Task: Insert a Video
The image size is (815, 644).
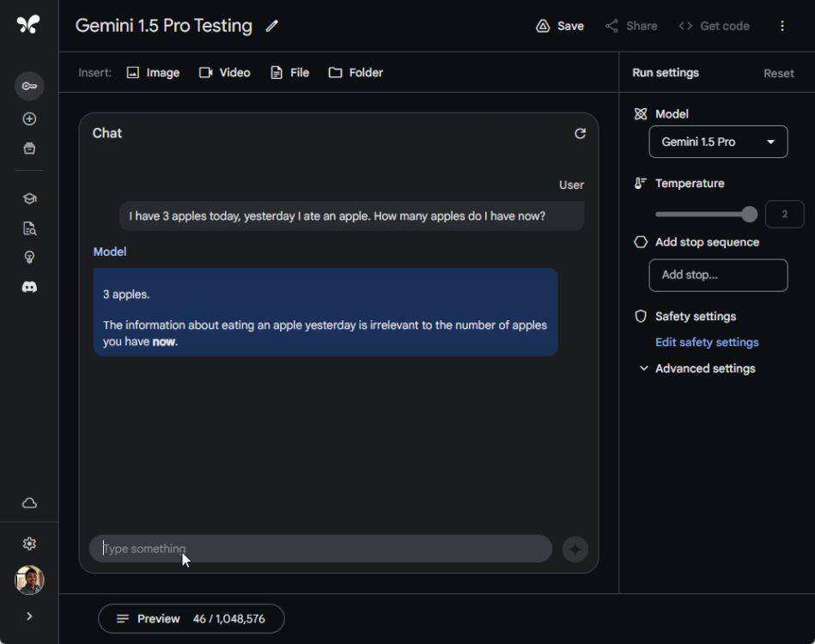Action: [x=224, y=73]
